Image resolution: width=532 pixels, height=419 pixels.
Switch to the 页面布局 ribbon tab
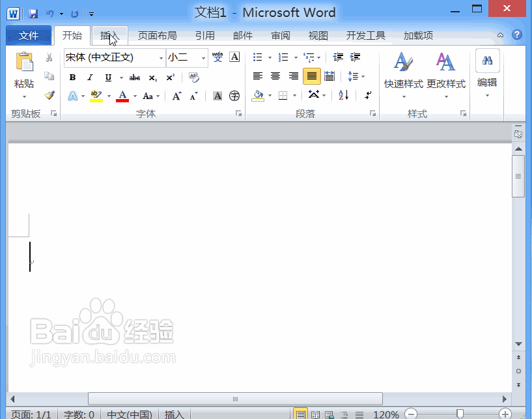click(x=158, y=36)
